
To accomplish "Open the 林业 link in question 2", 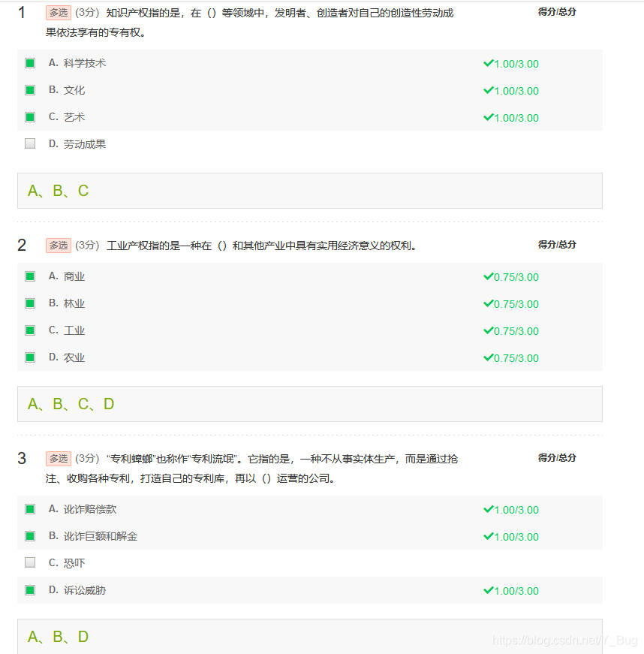I will pyautogui.click(x=74, y=303).
